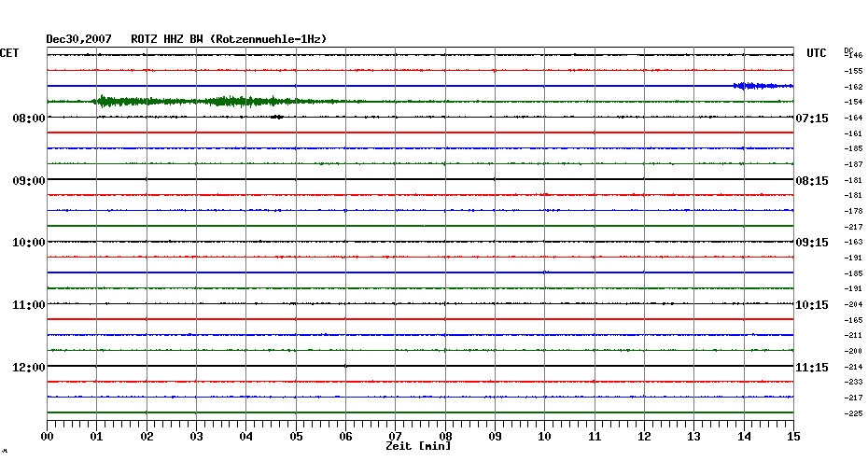Click the "08:15" UTC time label
Viewport: 868px width, 461px height.
coord(812,181)
